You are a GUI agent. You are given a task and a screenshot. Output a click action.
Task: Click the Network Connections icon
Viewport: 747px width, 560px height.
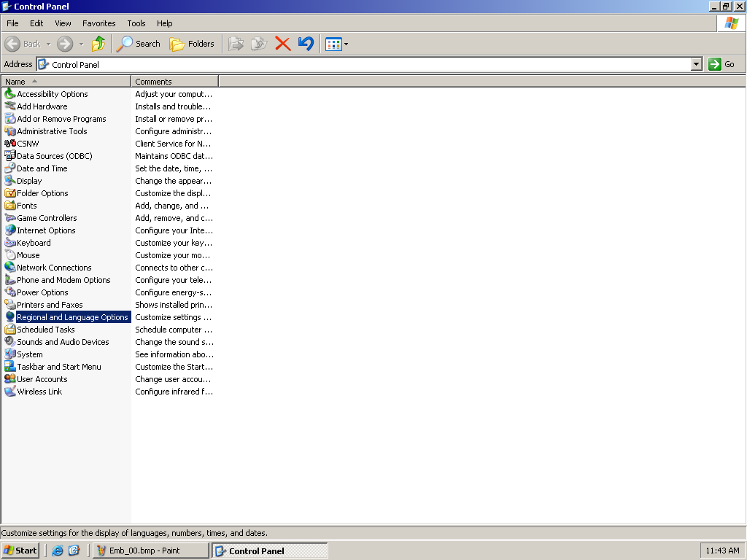pyautogui.click(x=10, y=267)
